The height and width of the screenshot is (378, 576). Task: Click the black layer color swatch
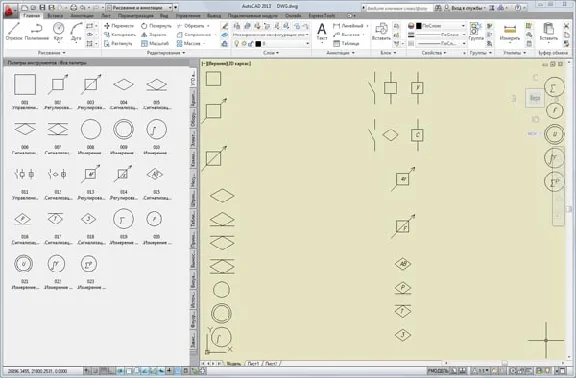258,43
